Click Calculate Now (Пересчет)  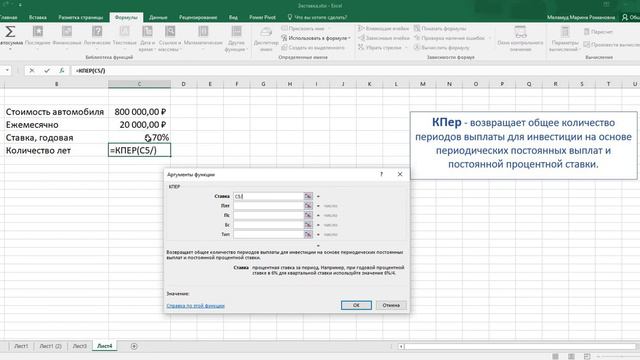coord(598,32)
